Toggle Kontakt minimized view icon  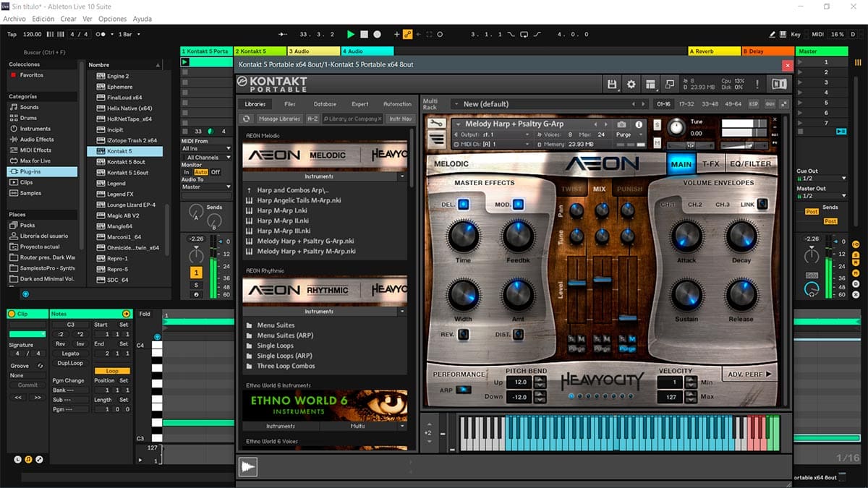pyautogui.click(x=669, y=84)
